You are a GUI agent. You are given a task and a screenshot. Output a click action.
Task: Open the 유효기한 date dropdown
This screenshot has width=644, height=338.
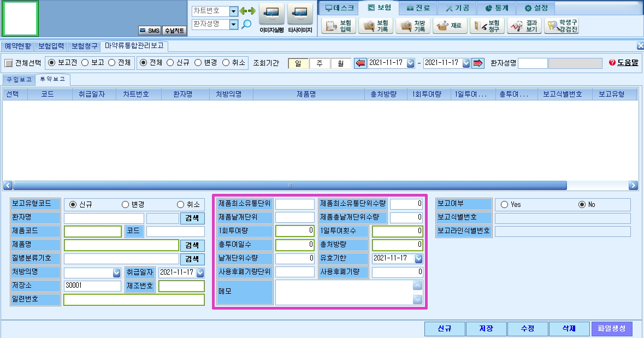coord(418,258)
